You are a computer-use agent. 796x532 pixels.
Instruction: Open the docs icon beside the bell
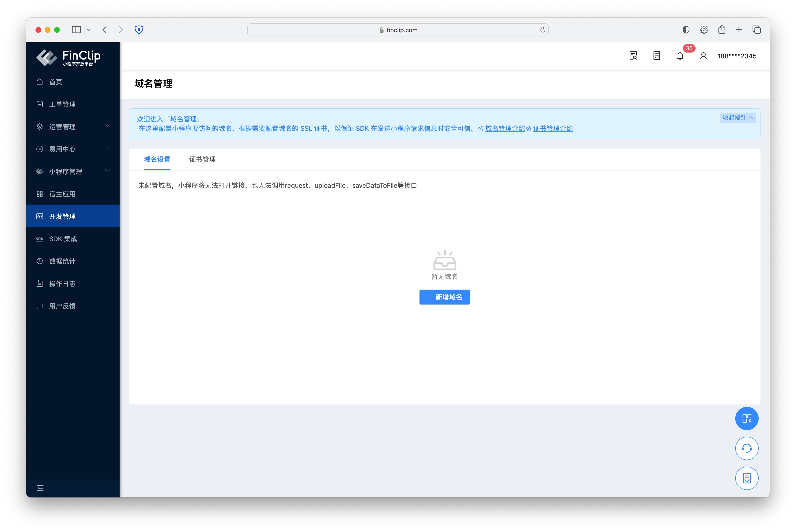click(657, 56)
